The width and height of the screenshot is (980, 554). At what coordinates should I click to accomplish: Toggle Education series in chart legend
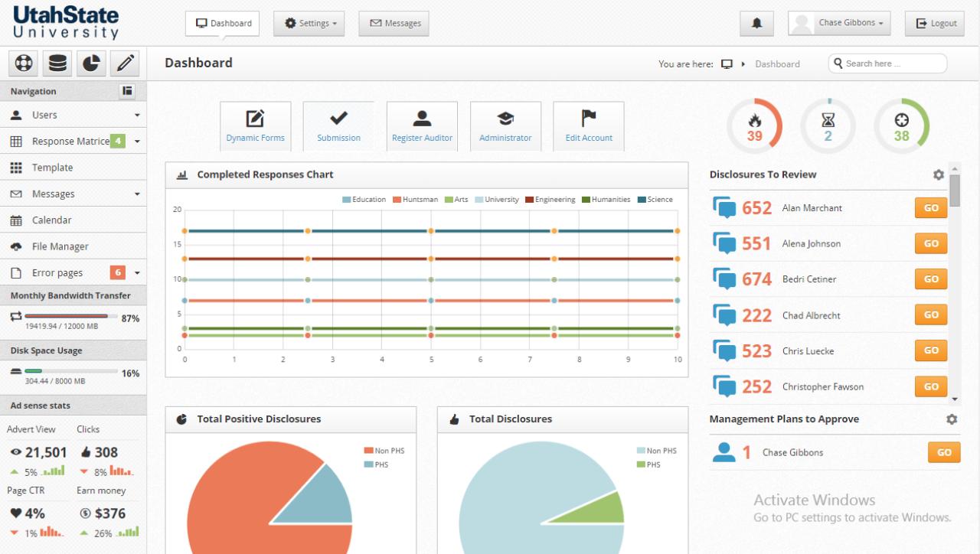[364, 200]
